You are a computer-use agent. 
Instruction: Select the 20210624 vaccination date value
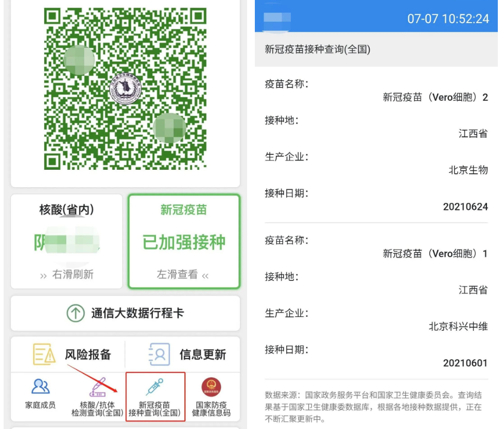(x=465, y=207)
